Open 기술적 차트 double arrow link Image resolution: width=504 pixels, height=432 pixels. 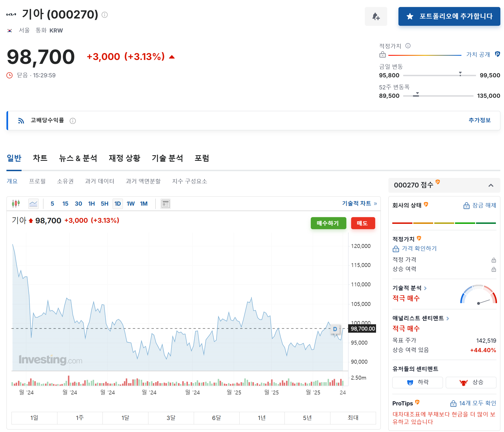tap(375, 204)
